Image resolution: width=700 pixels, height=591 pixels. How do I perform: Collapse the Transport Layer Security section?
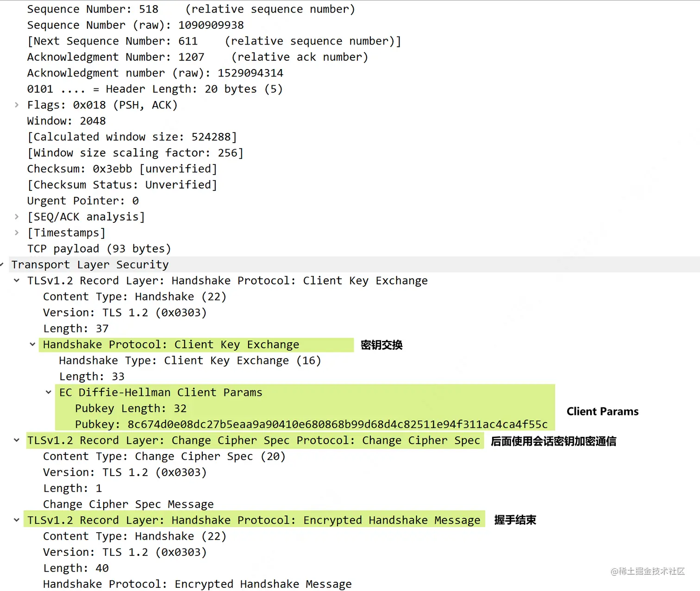click(x=4, y=264)
